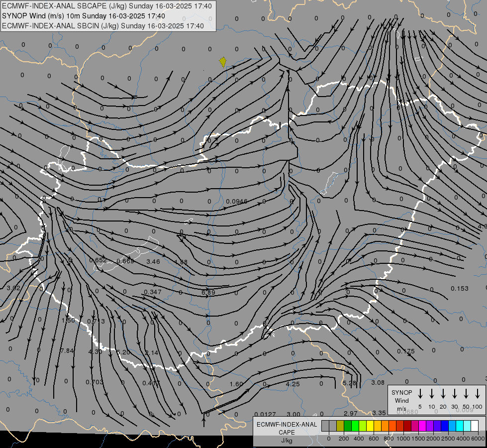Select the wind legend arrow above 30
The image size is (487, 448).
(455, 394)
